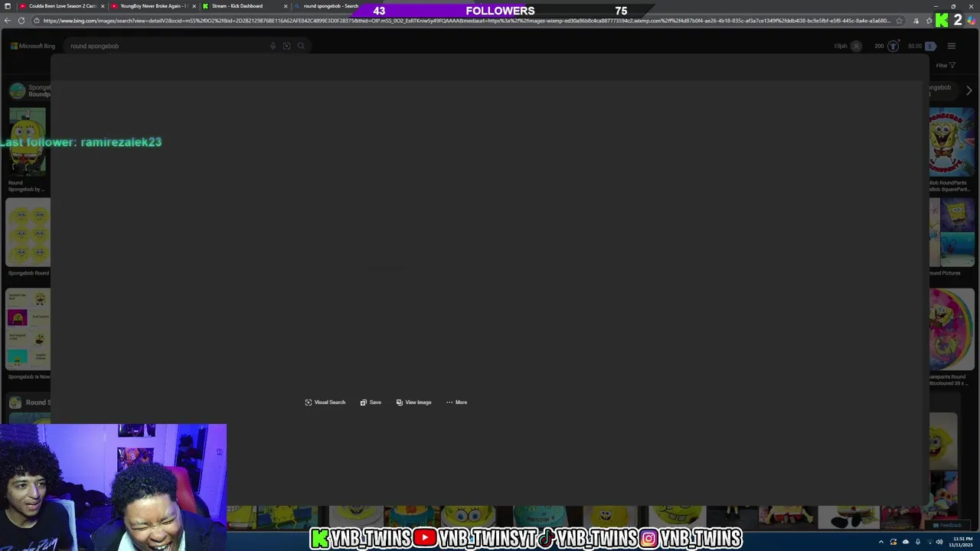
Task: Open the OneDrive cloud tray icon
Action: (x=905, y=542)
